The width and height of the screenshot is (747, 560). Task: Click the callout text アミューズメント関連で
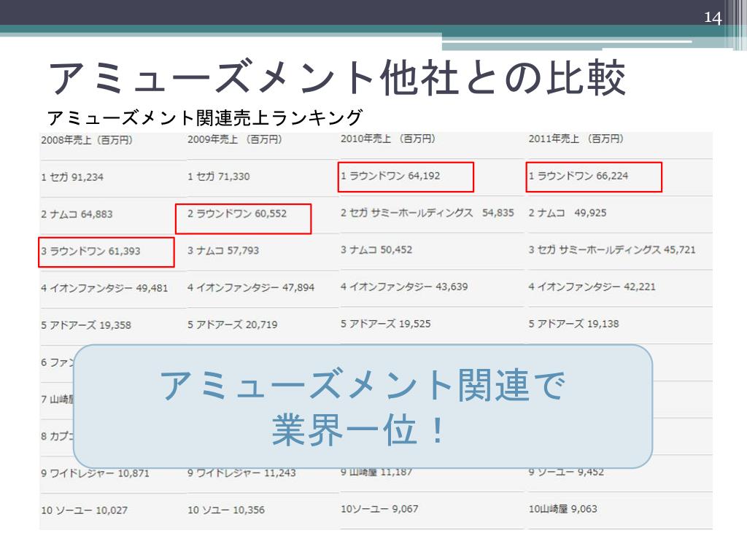pyautogui.click(x=363, y=385)
